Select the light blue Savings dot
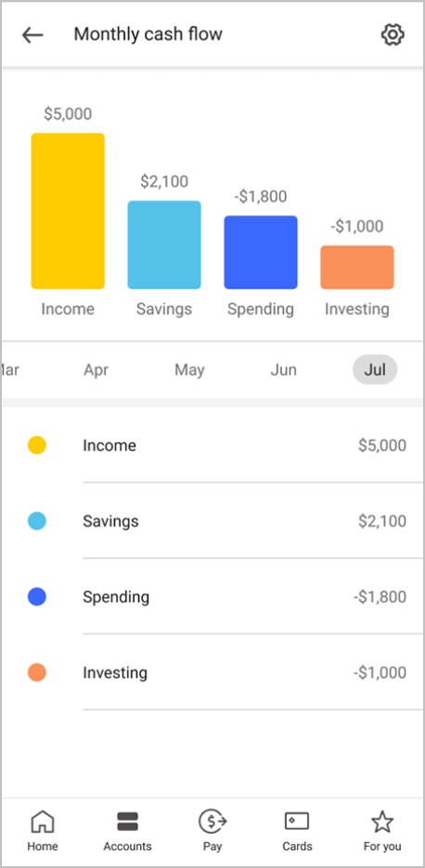 point(37,521)
